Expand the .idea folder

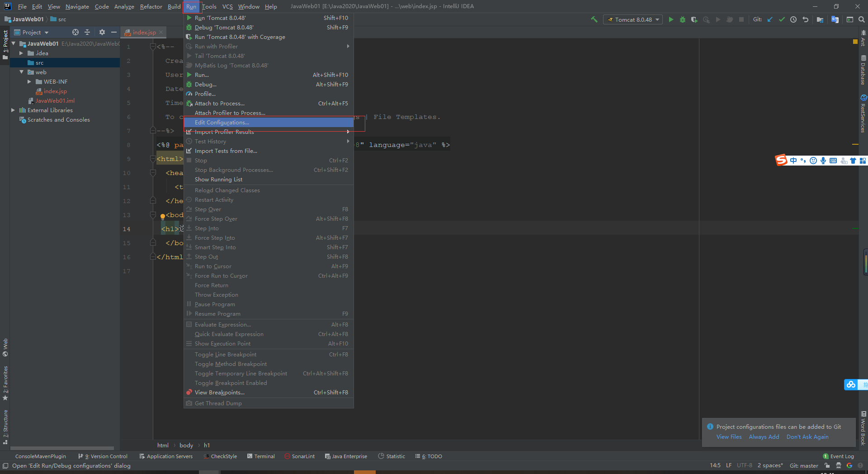[21, 53]
